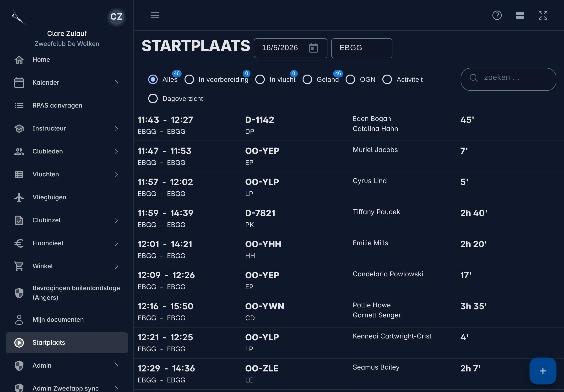Image resolution: width=564 pixels, height=392 pixels.
Task: Open the D-1142 flight row at 11:43
Action: (x=349, y=125)
